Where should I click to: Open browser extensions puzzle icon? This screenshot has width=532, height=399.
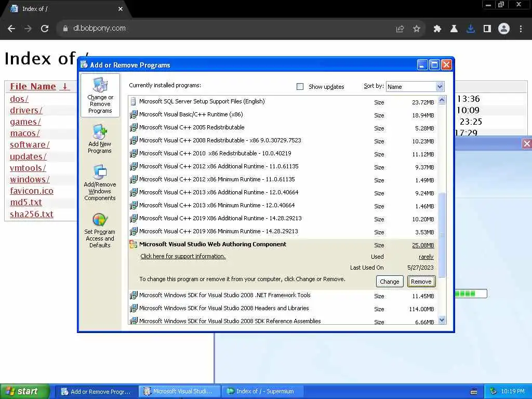click(437, 29)
